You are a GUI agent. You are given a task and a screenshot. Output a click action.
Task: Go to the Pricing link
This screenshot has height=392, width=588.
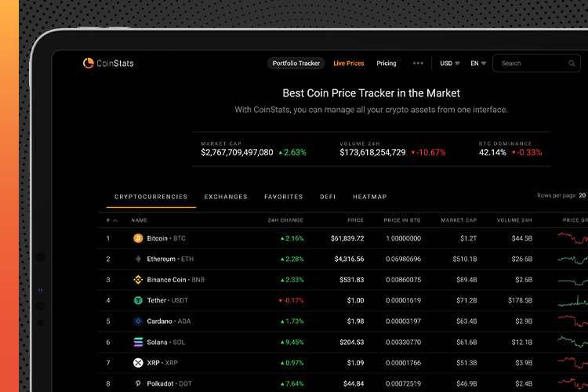pyautogui.click(x=387, y=64)
